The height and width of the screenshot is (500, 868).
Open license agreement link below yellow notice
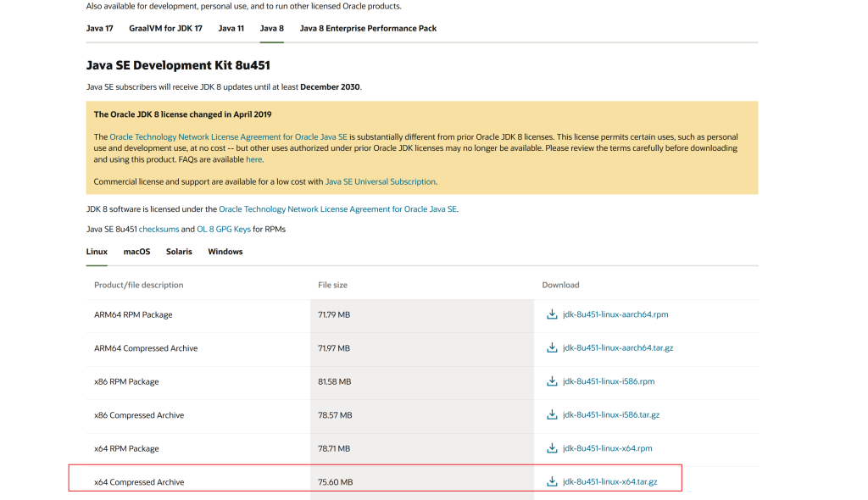[337, 209]
